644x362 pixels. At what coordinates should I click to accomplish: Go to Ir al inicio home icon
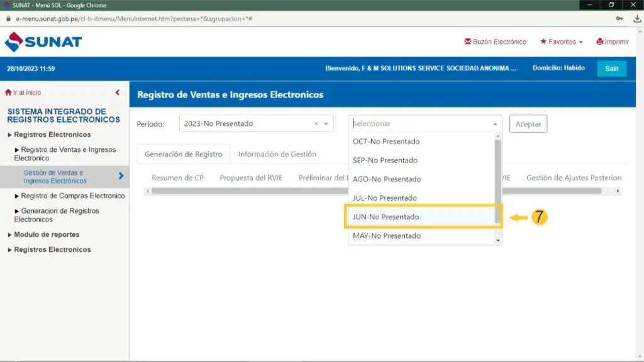pos(8,93)
